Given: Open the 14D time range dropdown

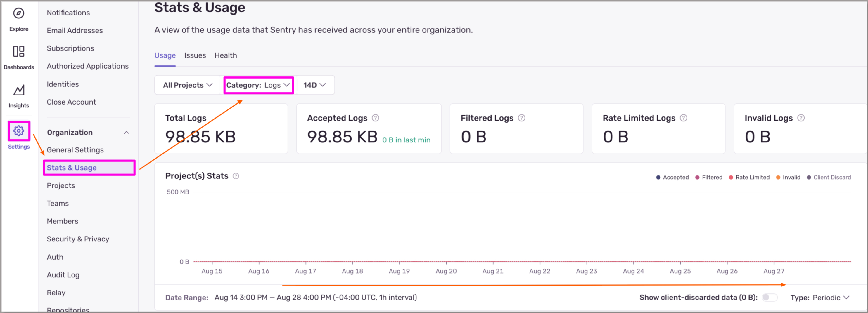Looking at the screenshot, I should point(314,85).
